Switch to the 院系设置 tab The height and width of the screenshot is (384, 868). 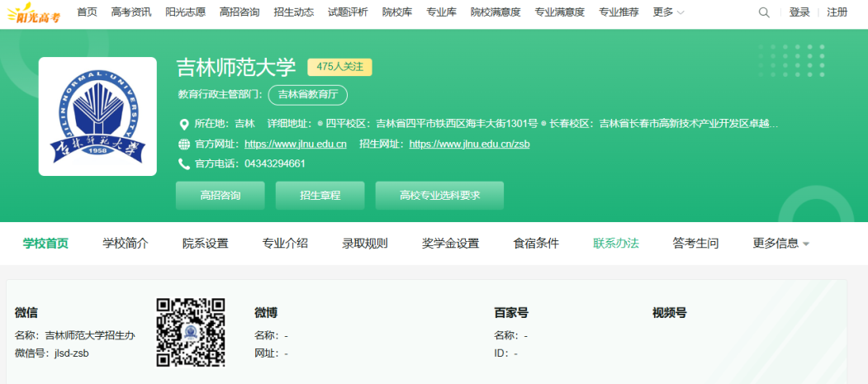[206, 244]
